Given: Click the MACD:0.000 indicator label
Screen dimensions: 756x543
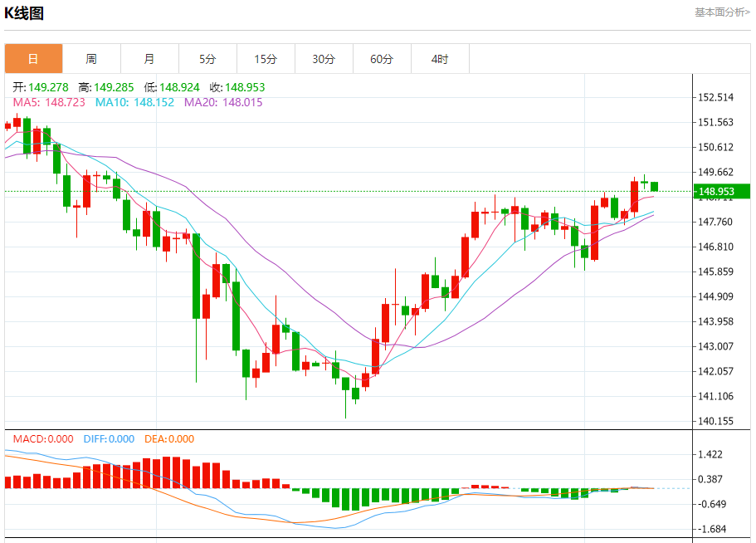Looking at the screenshot, I should point(43,439).
